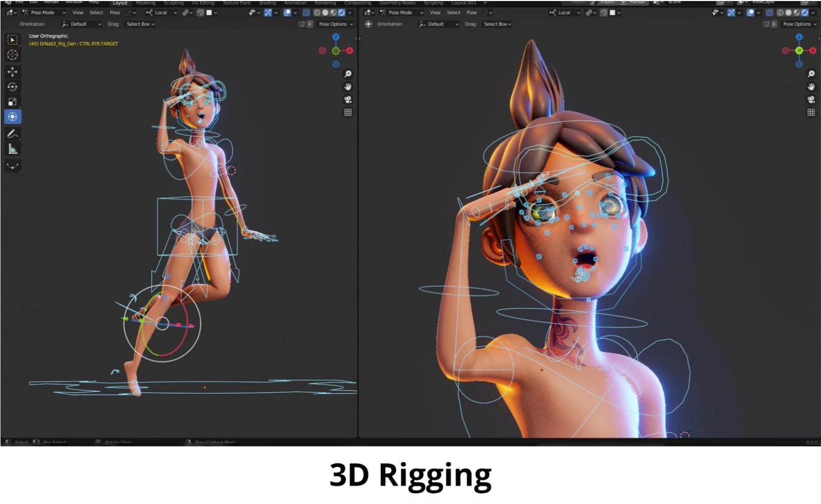Select the highlighted Transform tool

(x=12, y=117)
